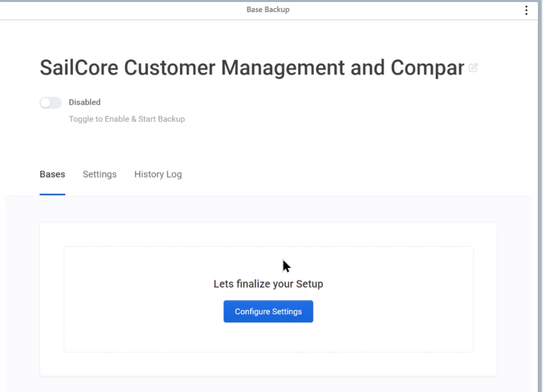This screenshot has height=392, width=544.
Task: Click the Configure Settings button
Action: click(268, 311)
